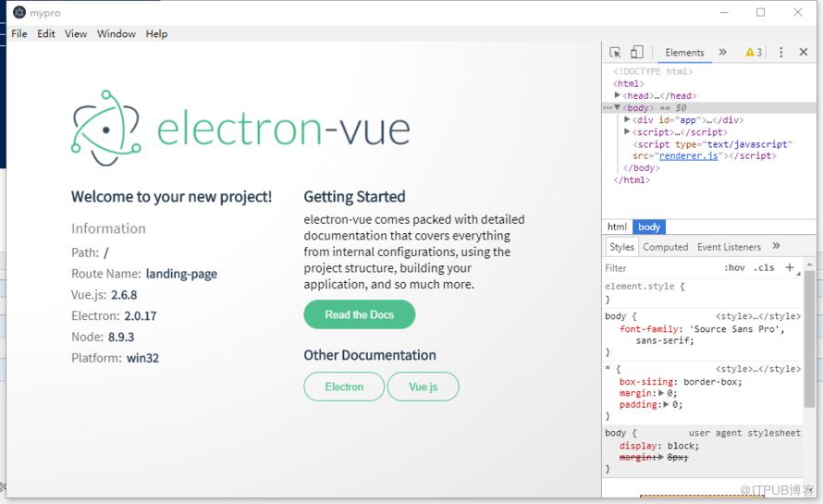Click the Other Documentation heading
The image size is (823, 504).
point(370,355)
